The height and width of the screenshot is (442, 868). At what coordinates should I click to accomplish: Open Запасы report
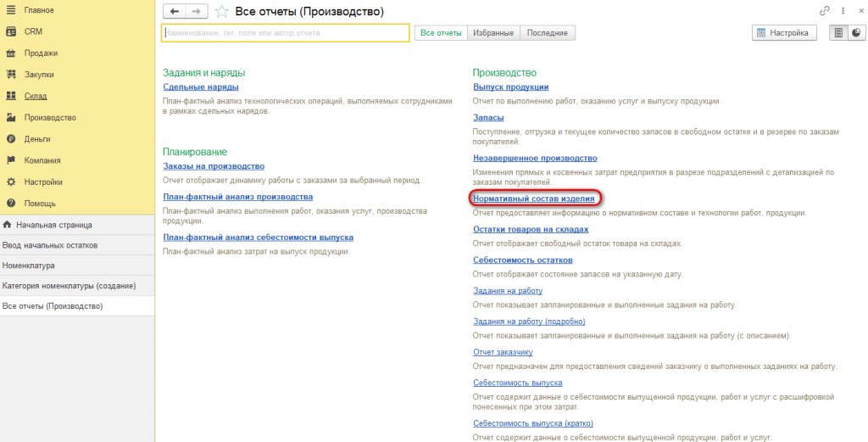(x=488, y=117)
